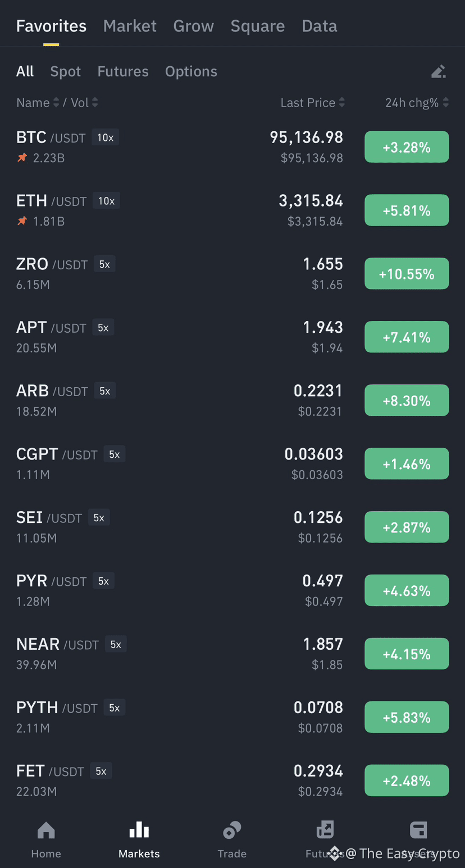
Task: Open the Futures icon in bottom navigation
Action: click(x=325, y=830)
